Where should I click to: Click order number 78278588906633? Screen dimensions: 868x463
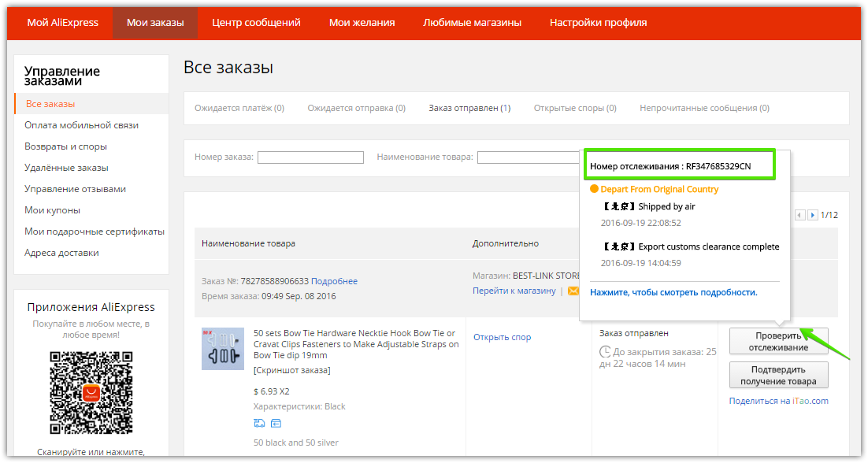[274, 281]
